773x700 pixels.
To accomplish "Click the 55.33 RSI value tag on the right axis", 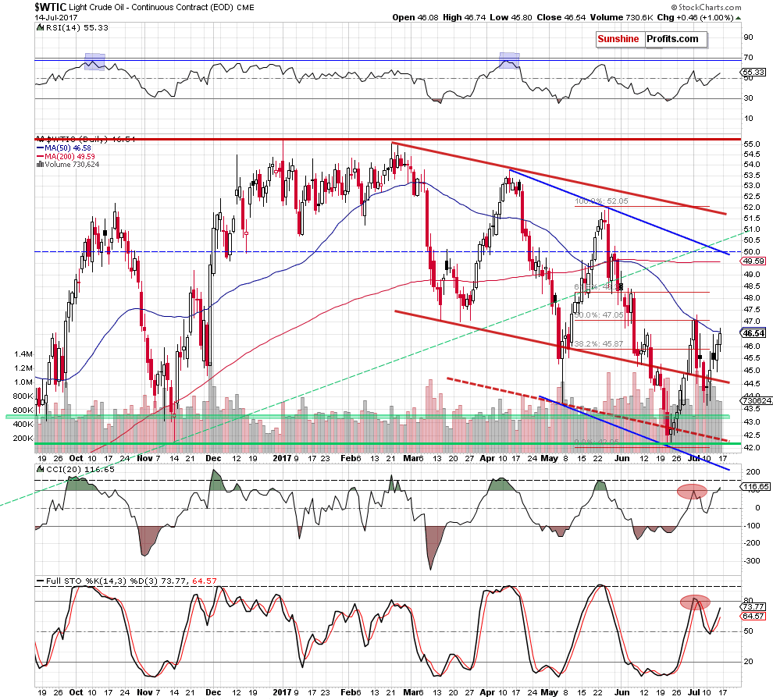I will click(753, 72).
